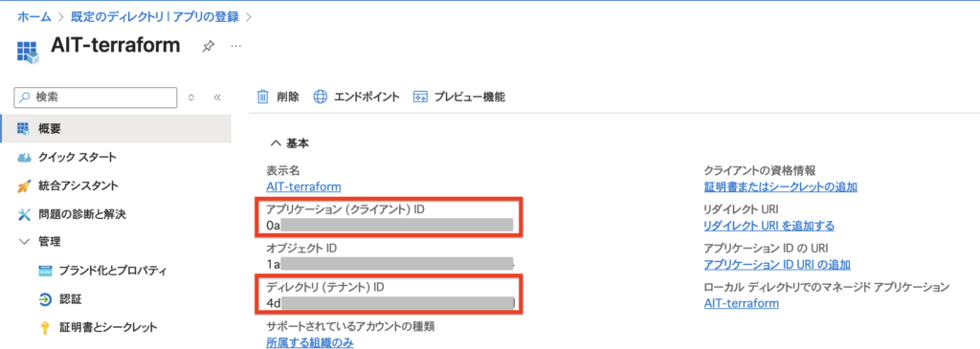Select the 概要 overview menu item

click(116, 129)
